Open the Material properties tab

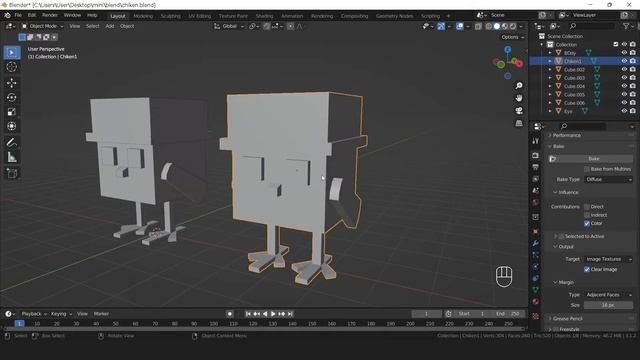536,302
